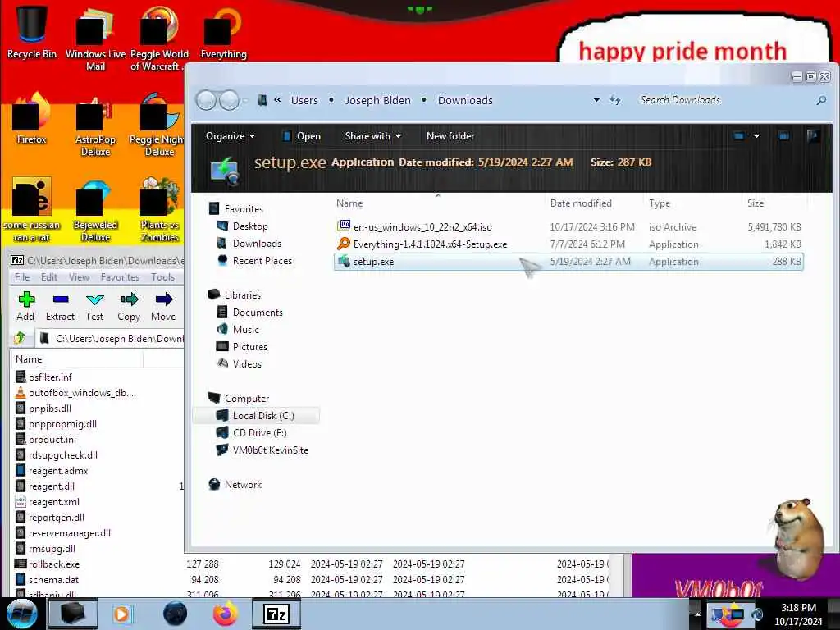Launch Windows Live Mail from desktop
The height and width of the screenshot is (630, 840).
click(x=95, y=39)
